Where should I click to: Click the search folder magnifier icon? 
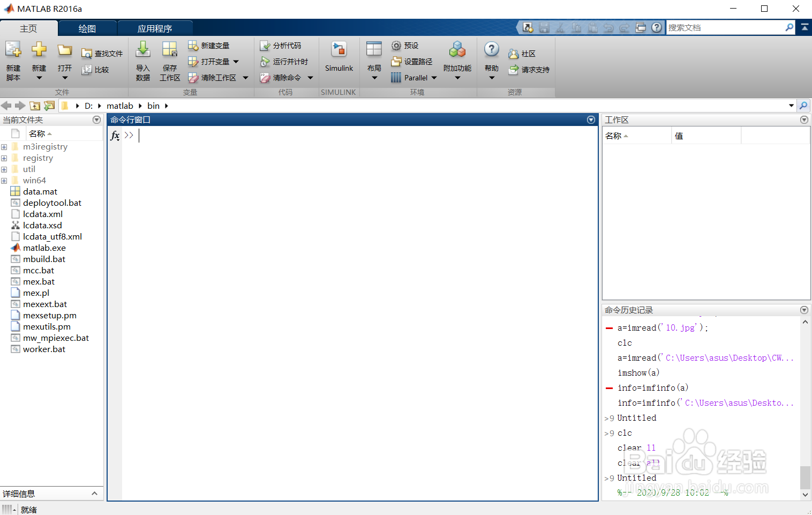[803, 106]
